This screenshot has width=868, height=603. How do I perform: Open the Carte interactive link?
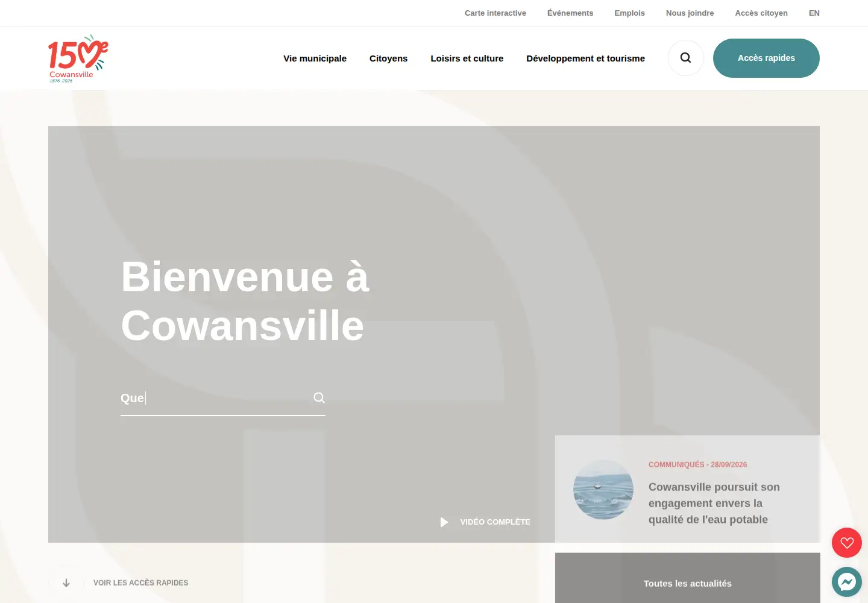click(x=495, y=13)
